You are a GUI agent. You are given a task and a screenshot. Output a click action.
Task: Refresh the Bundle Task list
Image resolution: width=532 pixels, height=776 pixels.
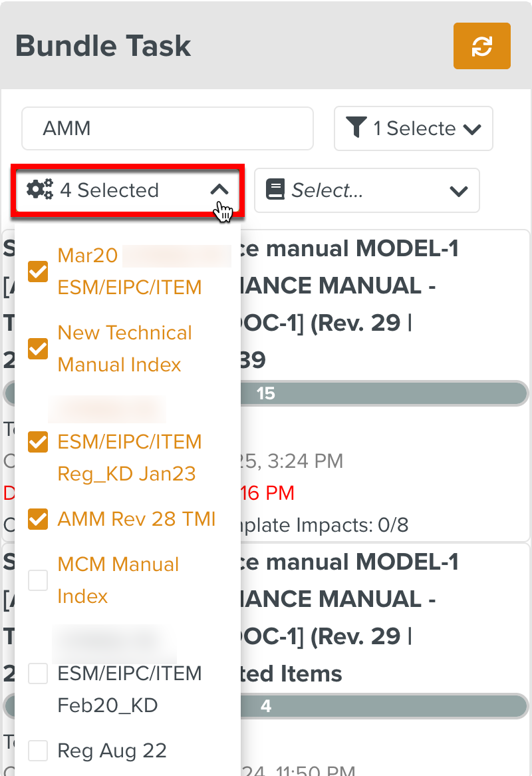[481, 46]
